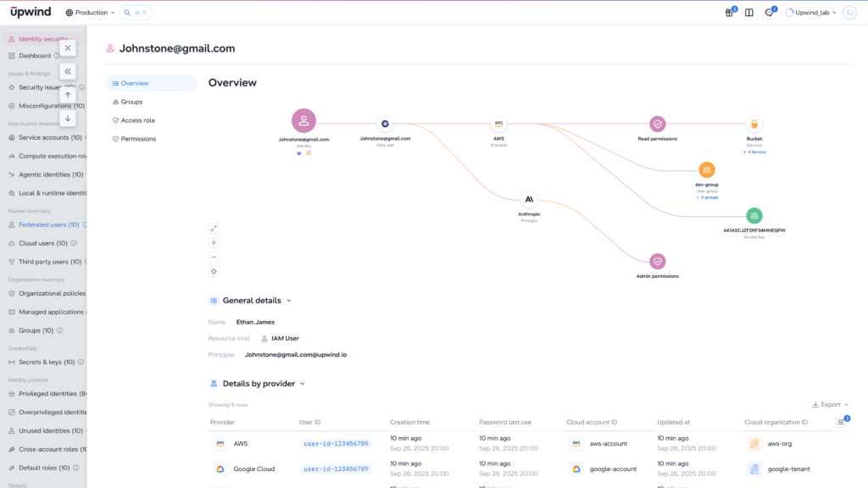Open Third party users (10) in sidebar
The width and height of the screenshot is (868, 488).
click(x=45, y=262)
